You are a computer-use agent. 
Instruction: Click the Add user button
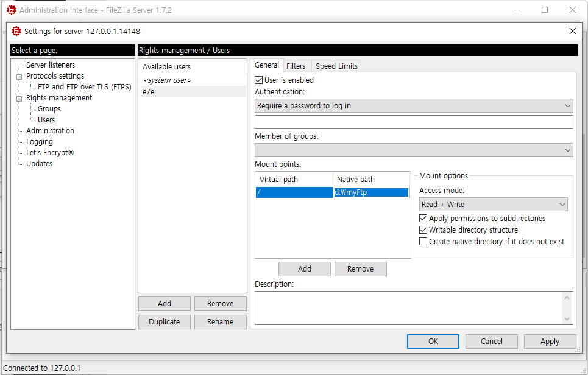[165, 304]
